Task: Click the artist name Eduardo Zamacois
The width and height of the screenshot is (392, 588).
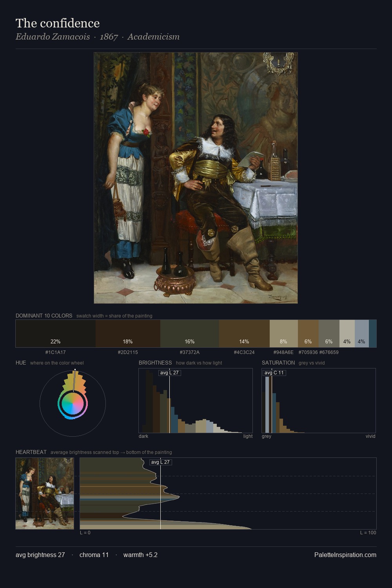Action: click(53, 37)
